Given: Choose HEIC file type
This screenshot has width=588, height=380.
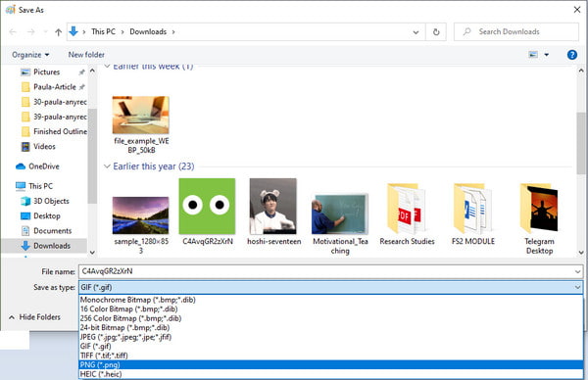Looking at the screenshot, I should (x=331, y=374).
